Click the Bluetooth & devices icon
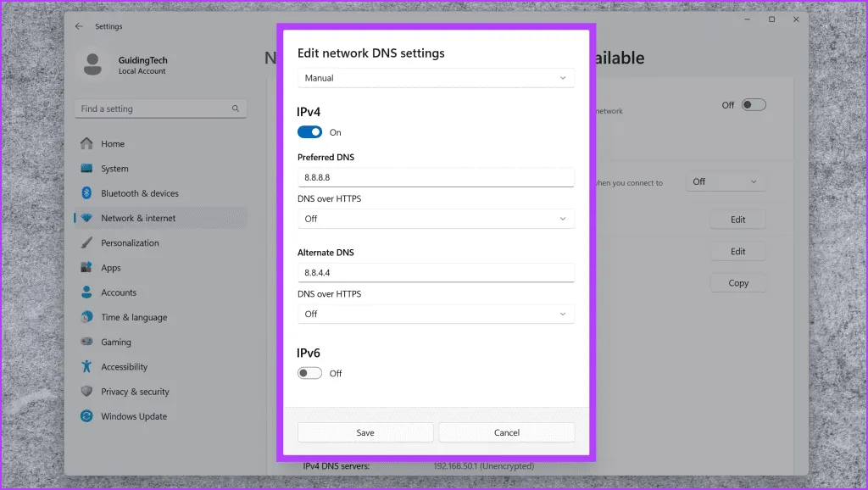 pyautogui.click(x=86, y=193)
